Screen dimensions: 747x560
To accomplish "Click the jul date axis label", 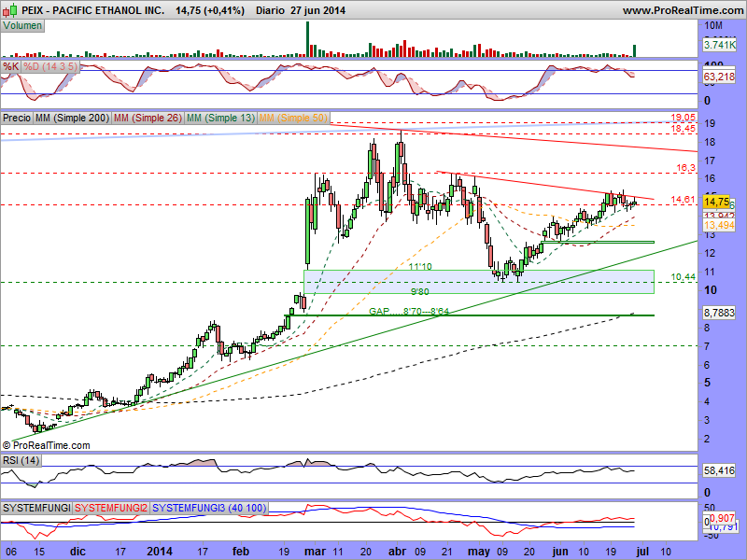I will tap(641, 552).
